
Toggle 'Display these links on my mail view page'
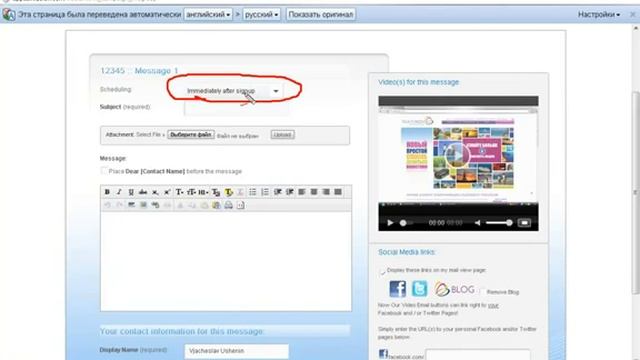point(382,271)
